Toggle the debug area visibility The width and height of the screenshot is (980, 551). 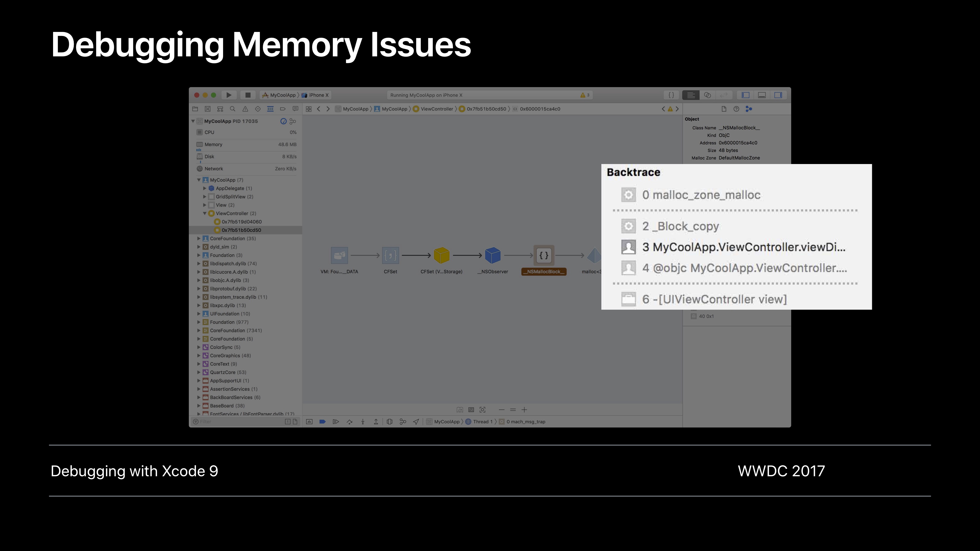click(762, 95)
